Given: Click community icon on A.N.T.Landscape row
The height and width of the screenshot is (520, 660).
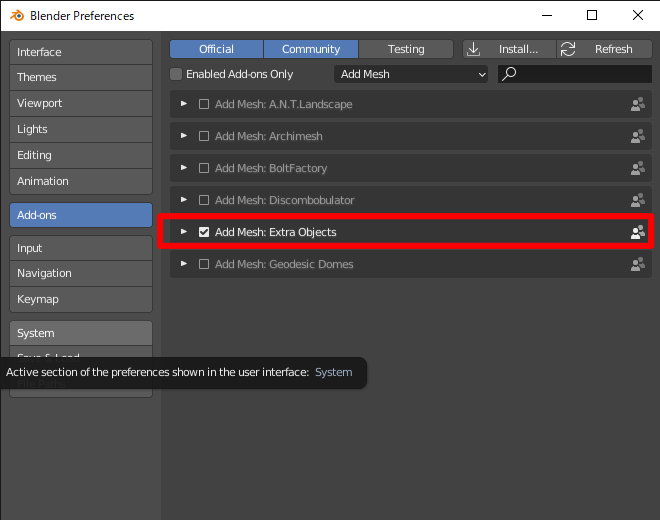Looking at the screenshot, I should click(638, 104).
